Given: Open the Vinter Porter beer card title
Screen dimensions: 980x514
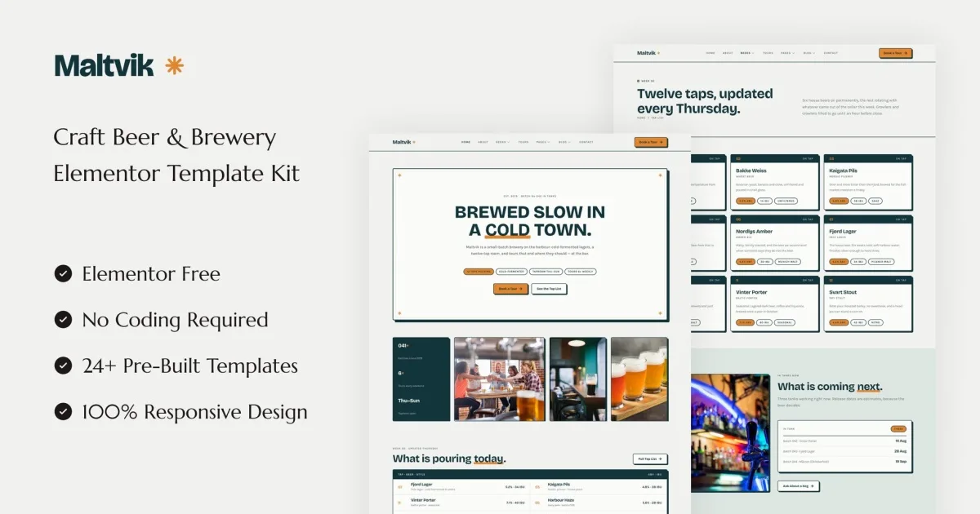Looking at the screenshot, I should (752, 292).
